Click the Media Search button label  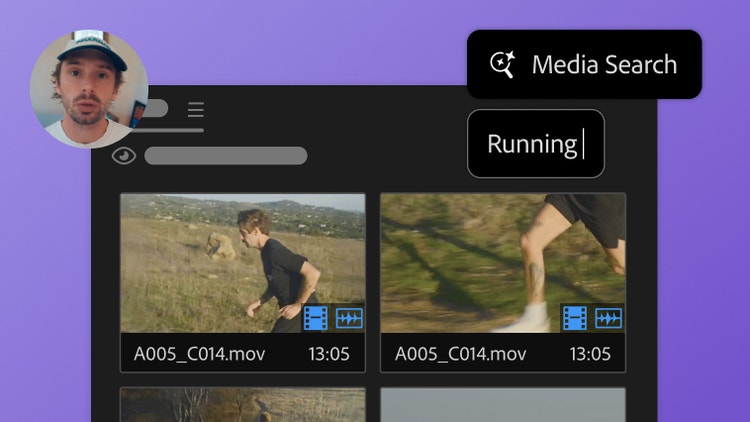[x=605, y=65]
